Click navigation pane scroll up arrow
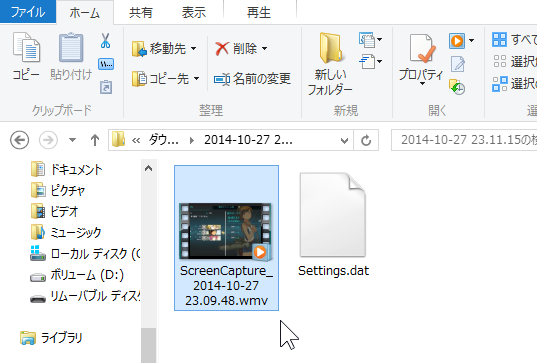This screenshot has height=363, width=537. pyautogui.click(x=149, y=168)
